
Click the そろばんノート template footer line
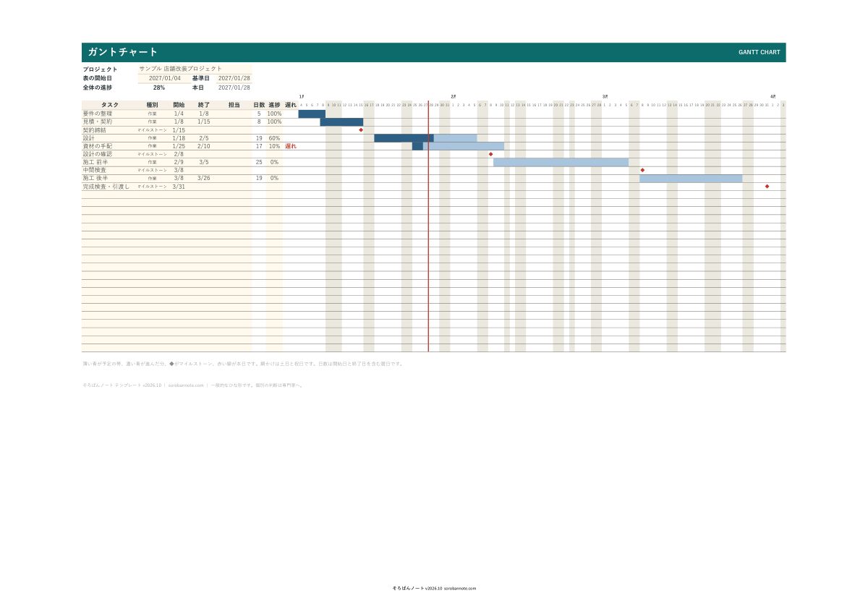[193, 385]
